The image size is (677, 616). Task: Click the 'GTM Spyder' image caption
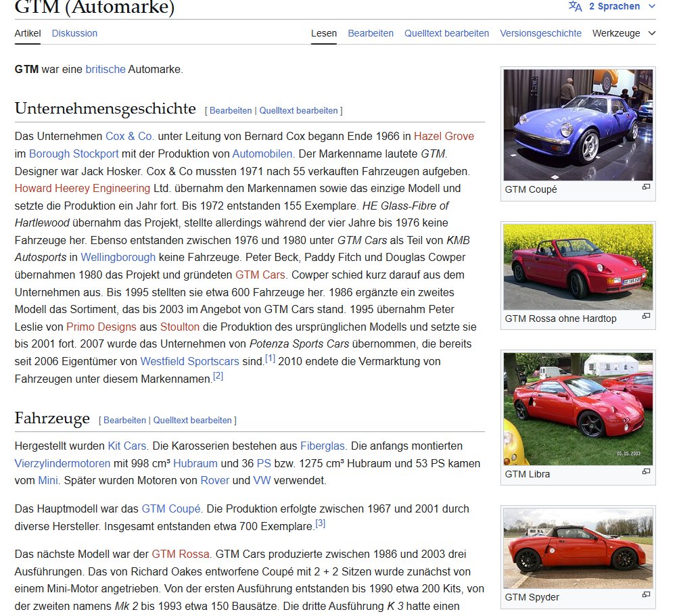(x=532, y=597)
